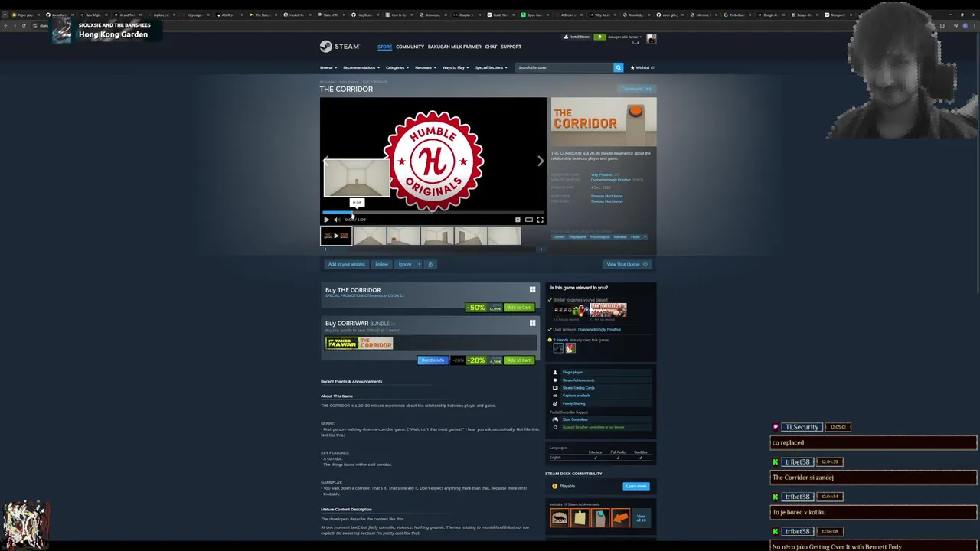Click the Steam Trading Cards feature icon

(x=555, y=387)
